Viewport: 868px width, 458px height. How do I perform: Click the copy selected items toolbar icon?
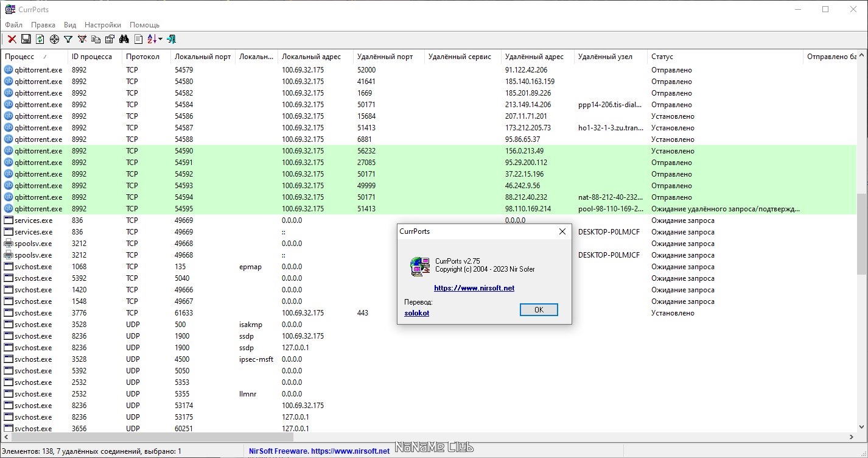pyautogui.click(x=96, y=39)
